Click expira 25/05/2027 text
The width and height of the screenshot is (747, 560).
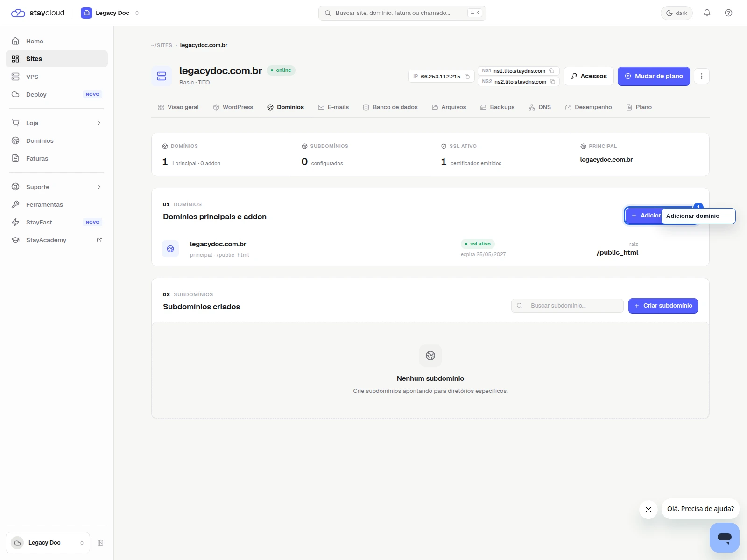(483, 254)
